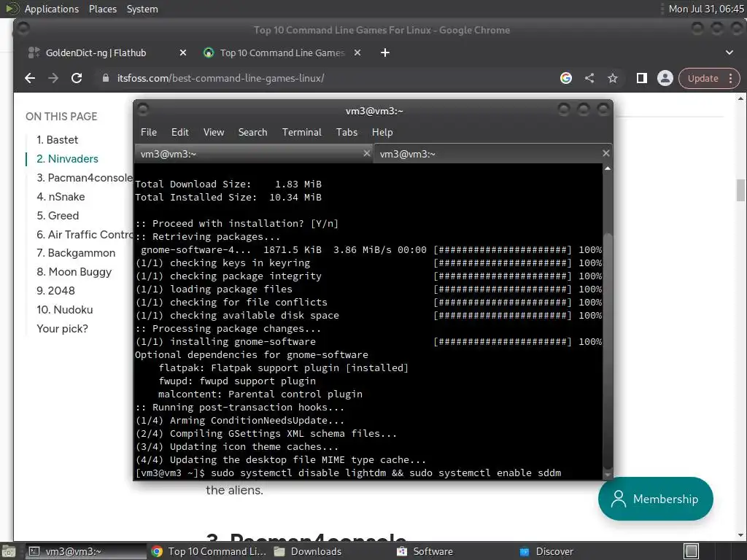Open the Places menu
747x560 pixels.
[103, 9]
